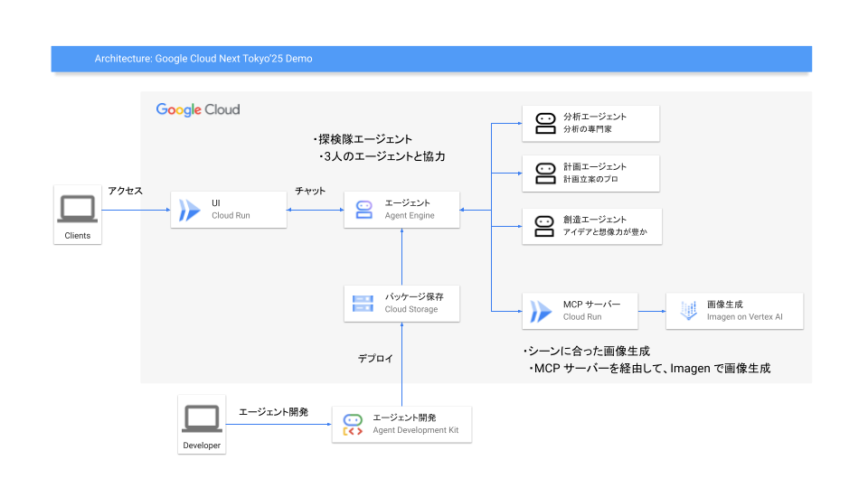The height and width of the screenshot is (488, 868).
Task: Click the Imagen on Vertex AI icon
Action: pos(688,311)
